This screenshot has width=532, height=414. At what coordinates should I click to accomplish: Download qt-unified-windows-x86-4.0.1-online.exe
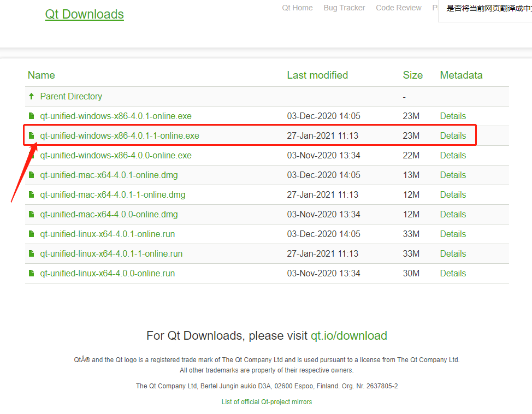tap(116, 116)
